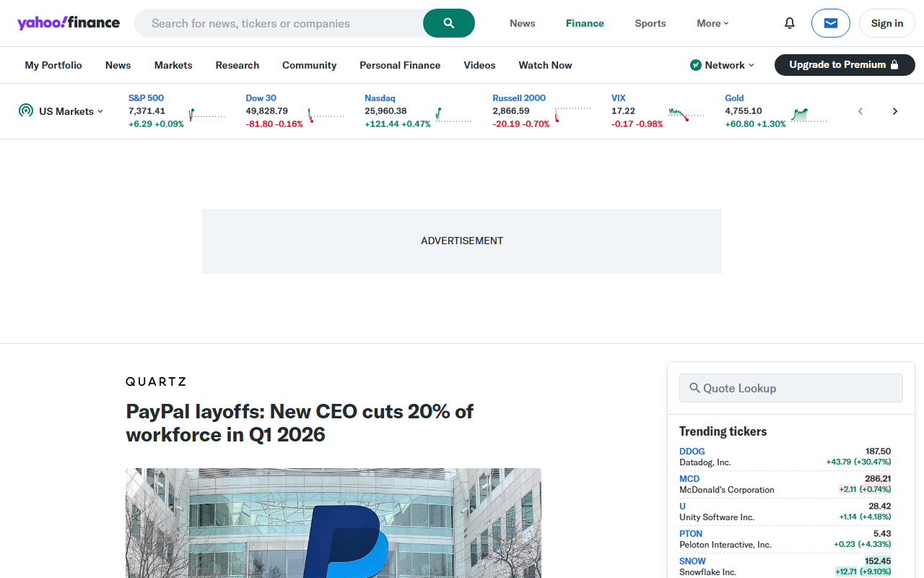Click the S&P 500 sparkline chart
Screen dimensions: 924x578
[207, 114]
